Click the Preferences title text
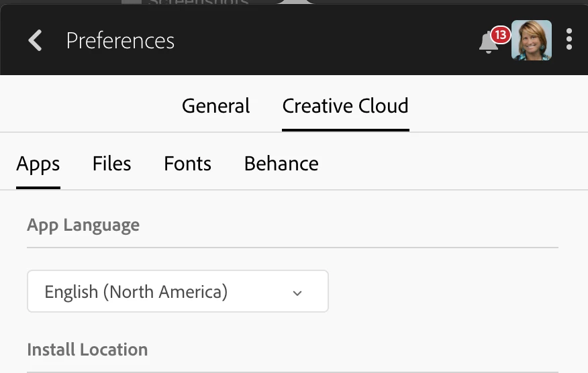588x373 pixels. (x=120, y=41)
